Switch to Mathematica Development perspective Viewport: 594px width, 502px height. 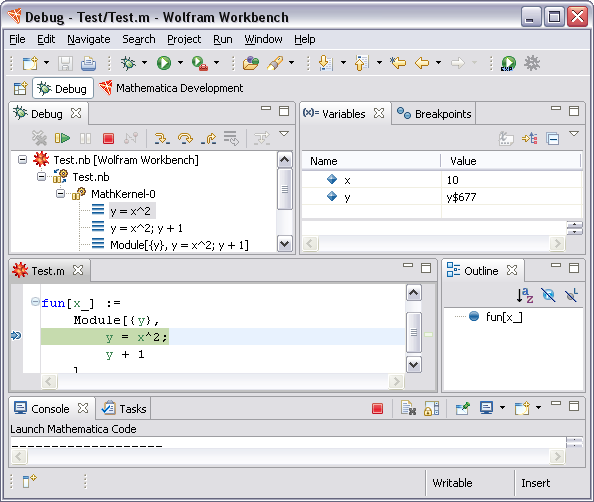click(171, 88)
